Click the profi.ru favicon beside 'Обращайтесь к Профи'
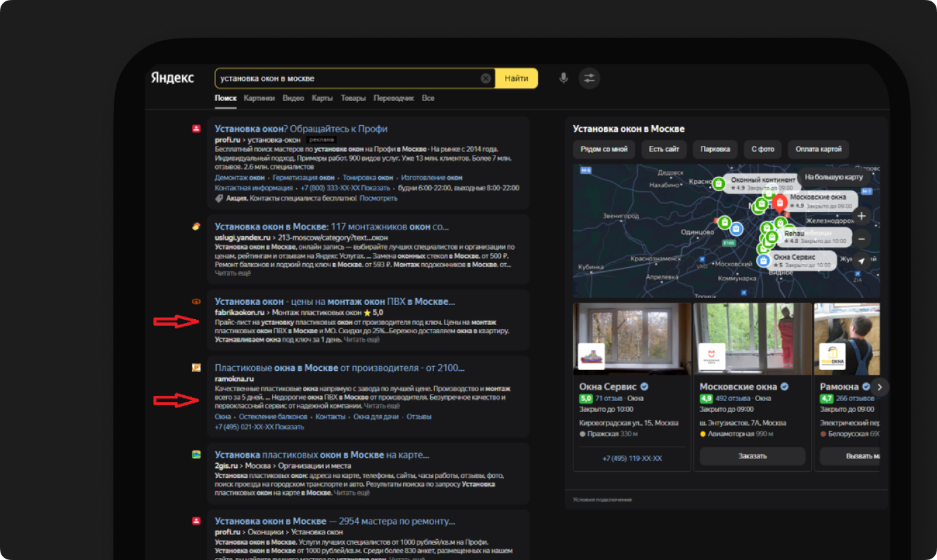The width and height of the screenshot is (937, 560). pyautogui.click(x=196, y=129)
